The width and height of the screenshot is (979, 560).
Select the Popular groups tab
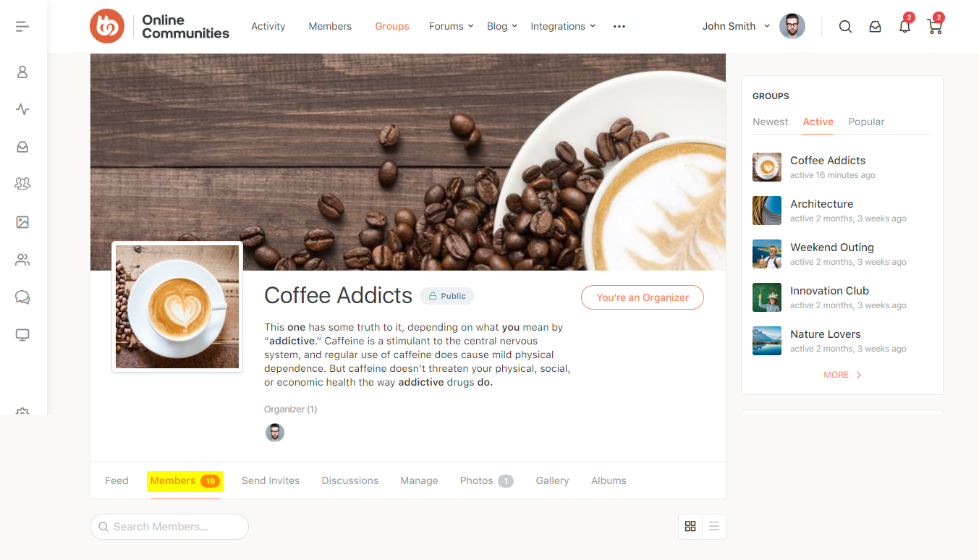866,122
